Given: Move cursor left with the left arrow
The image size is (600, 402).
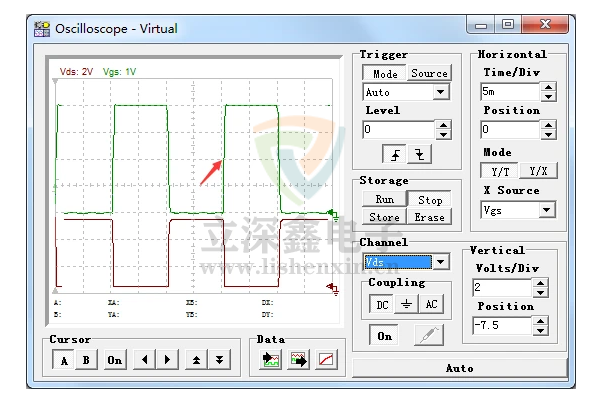Looking at the screenshot, I should click(x=144, y=360).
